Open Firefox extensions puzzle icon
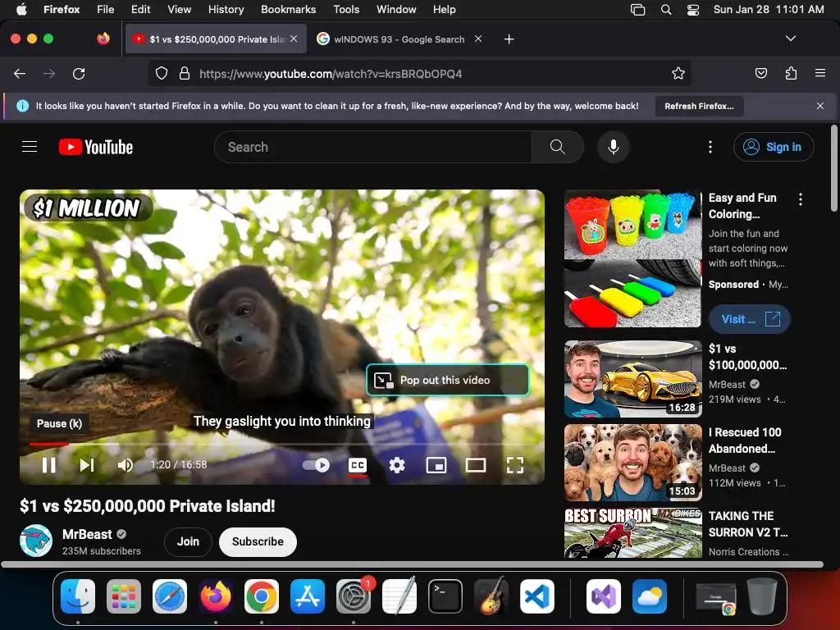 click(791, 73)
